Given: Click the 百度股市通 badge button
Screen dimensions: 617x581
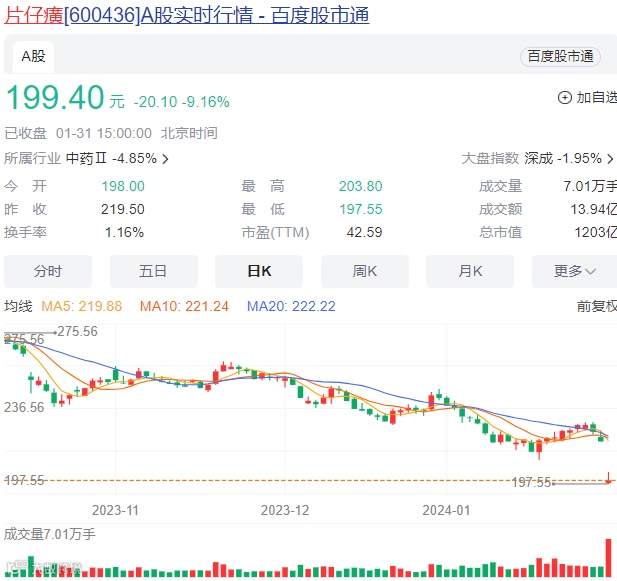Looking at the screenshot, I should (x=560, y=57).
